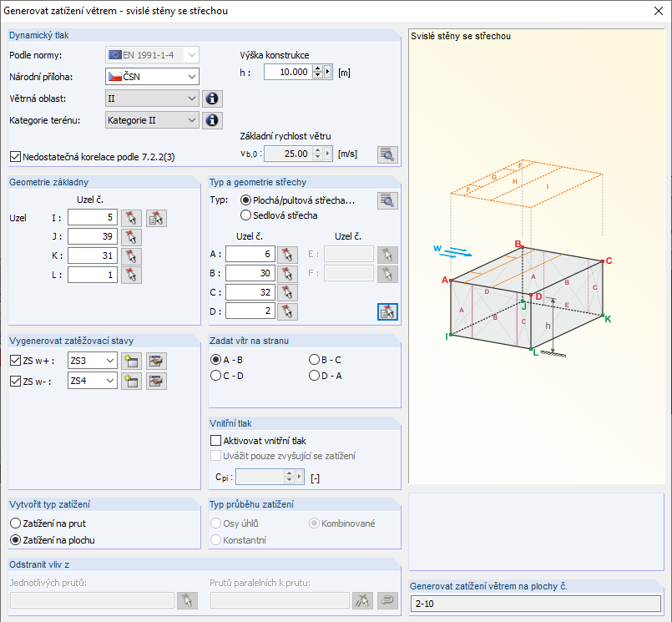Image resolution: width=672 pixels, height=622 pixels.
Task: Click roof node A field showing 6
Action: click(250, 254)
